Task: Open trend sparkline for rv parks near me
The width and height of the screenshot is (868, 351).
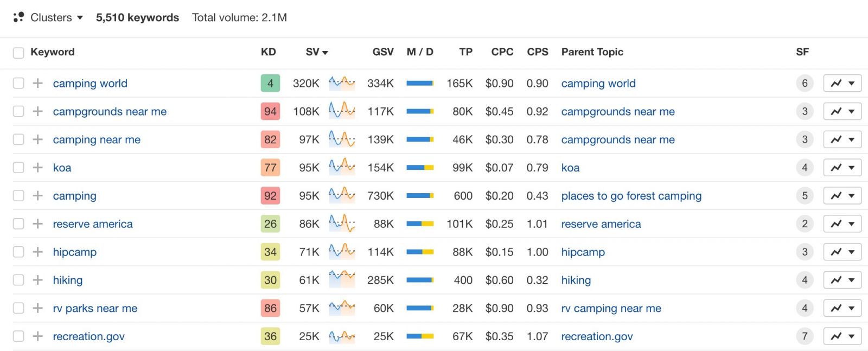Action: pyautogui.click(x=342, y=308)
